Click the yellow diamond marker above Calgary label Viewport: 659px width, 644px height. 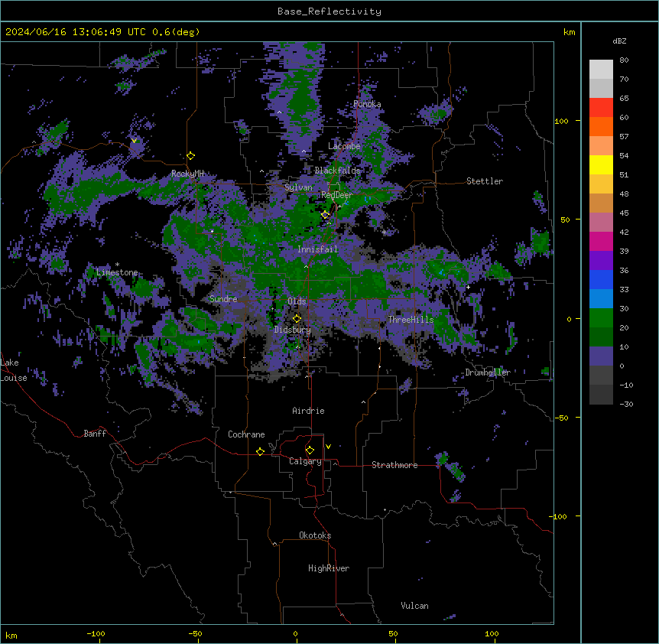pyautogui.click(x=310, y=450)
